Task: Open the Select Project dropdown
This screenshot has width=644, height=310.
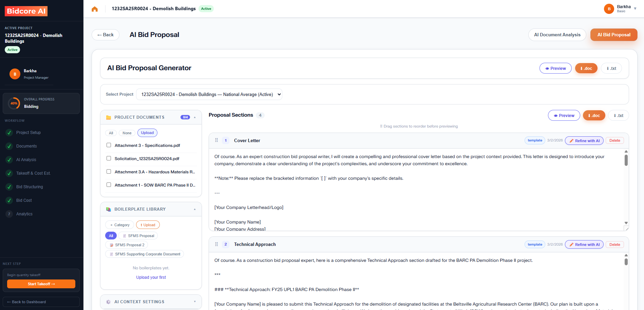Action: click(209, 94)
